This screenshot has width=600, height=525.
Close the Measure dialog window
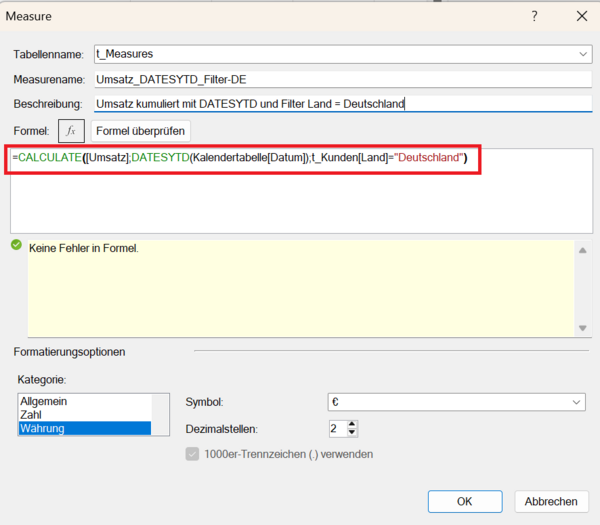(x=581, y=16)
